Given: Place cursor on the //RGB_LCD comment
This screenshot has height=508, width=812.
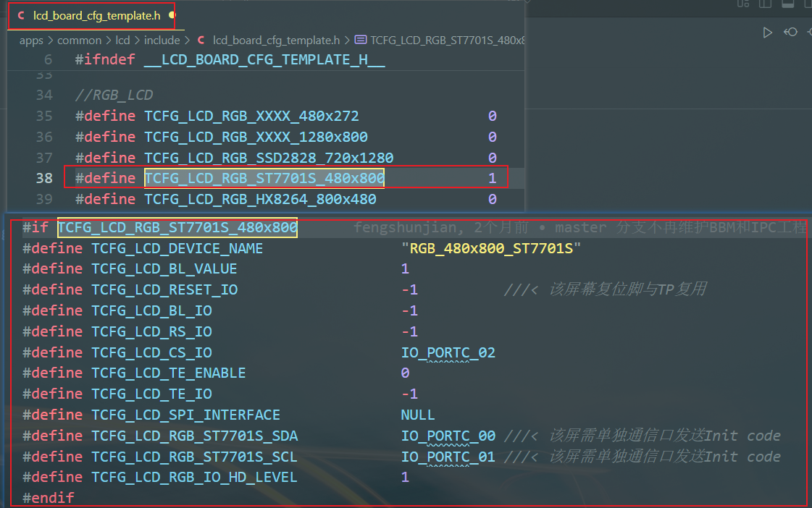Looking at the screenshot, I should click(x=114, y=96).
